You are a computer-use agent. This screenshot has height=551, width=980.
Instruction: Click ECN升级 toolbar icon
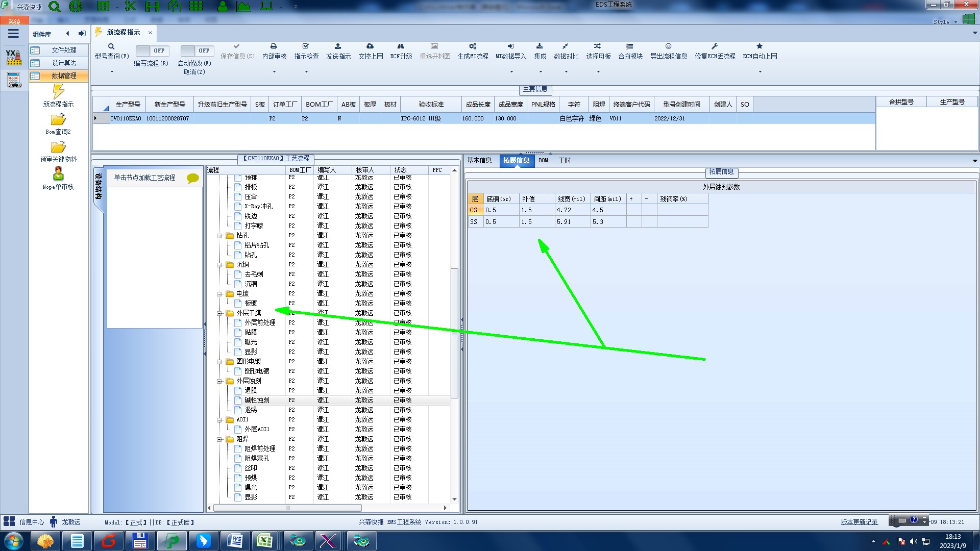[401, 46]
